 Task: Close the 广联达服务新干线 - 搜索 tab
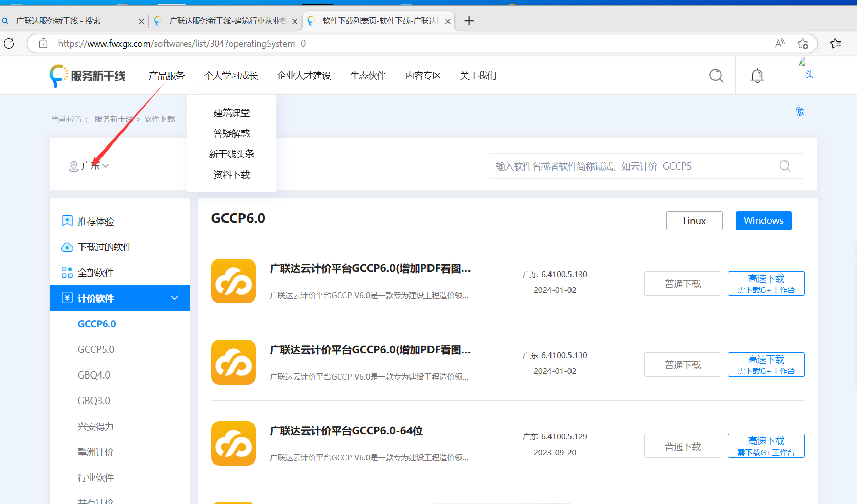(141, 22)
